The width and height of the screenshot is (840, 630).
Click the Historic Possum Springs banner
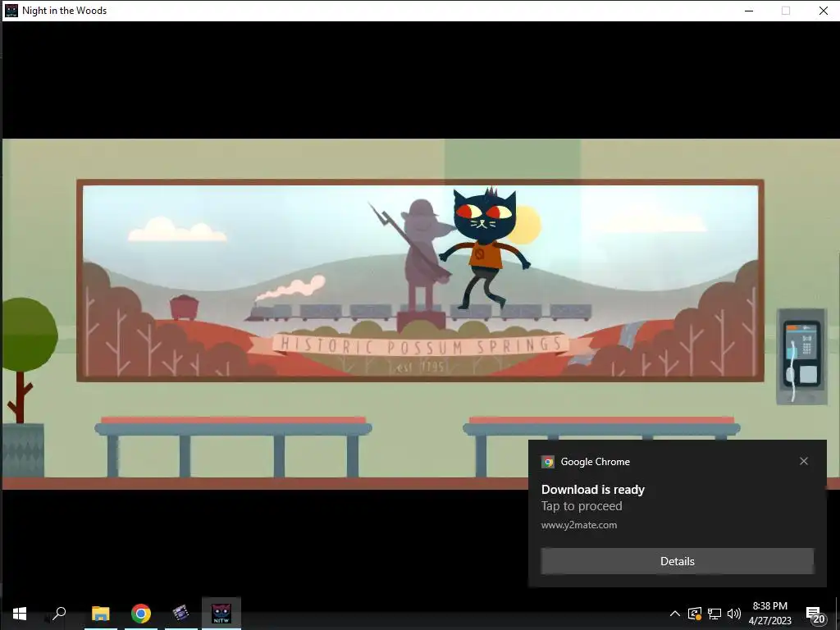(x=421, y=345)
